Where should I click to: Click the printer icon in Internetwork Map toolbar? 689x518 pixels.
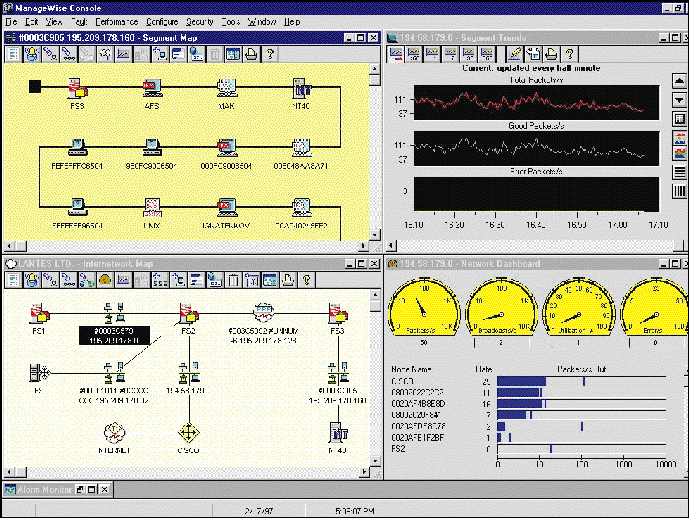(288, 280)
